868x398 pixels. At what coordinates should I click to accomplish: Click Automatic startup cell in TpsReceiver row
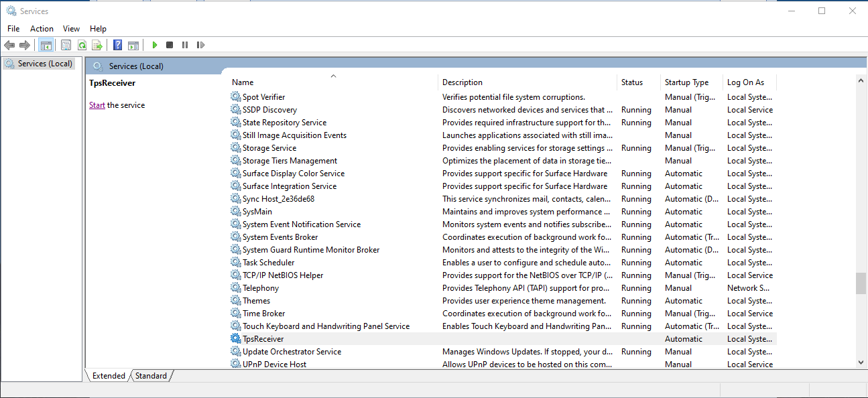[684, 339]
